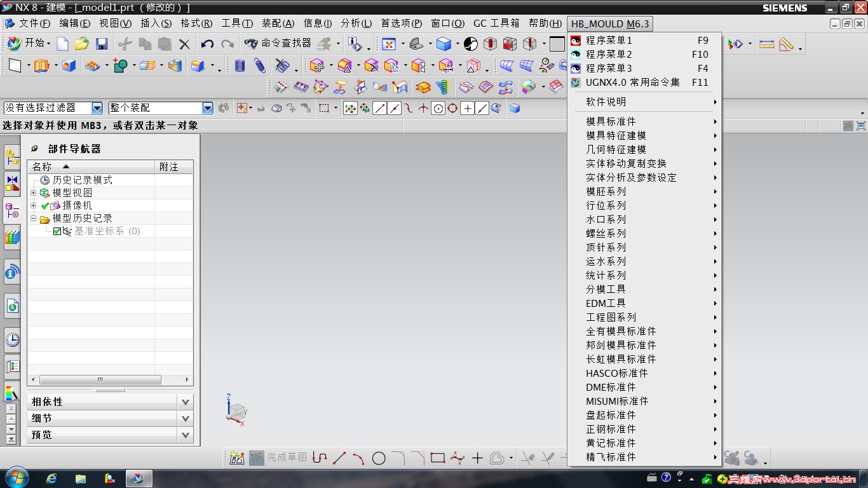Open the Constraint Navigator sidebar tab
Viewport: 868px width, 488px height.
(x=12, y=183)
